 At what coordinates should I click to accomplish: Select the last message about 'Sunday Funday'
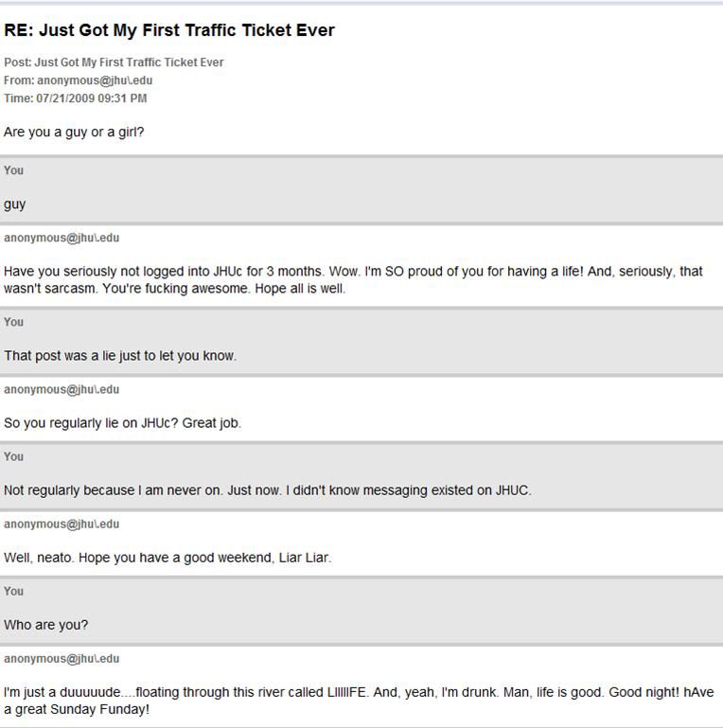359,701
